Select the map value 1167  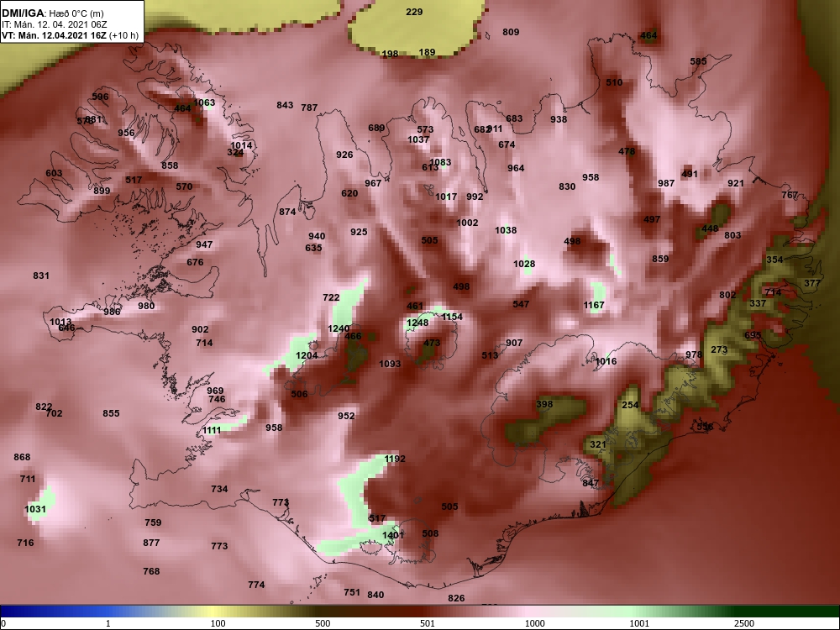click(x=594, y=306)
